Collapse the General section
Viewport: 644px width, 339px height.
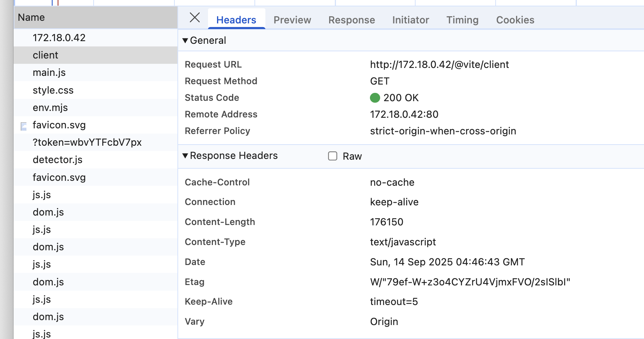(x=185, y=40)
